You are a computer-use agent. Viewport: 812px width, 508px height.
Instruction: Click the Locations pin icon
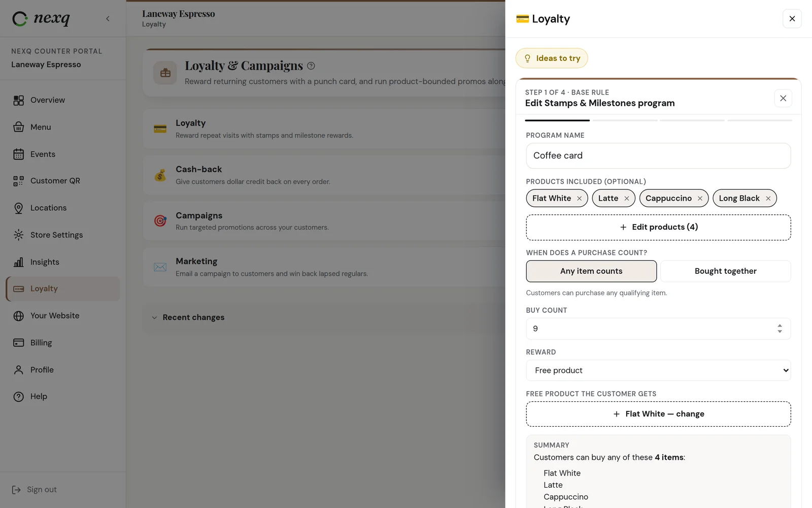(x=19, y=208)
